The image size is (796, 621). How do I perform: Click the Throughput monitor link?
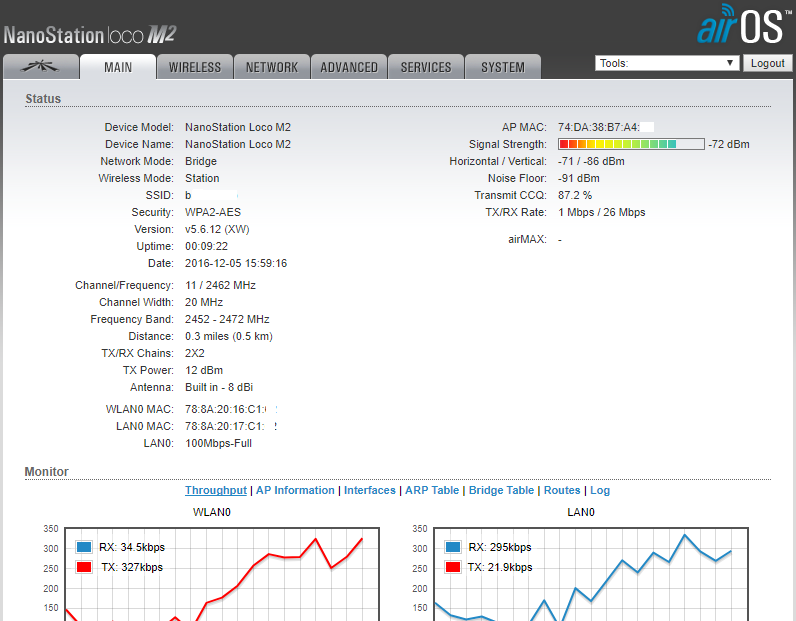click(215, 490)
